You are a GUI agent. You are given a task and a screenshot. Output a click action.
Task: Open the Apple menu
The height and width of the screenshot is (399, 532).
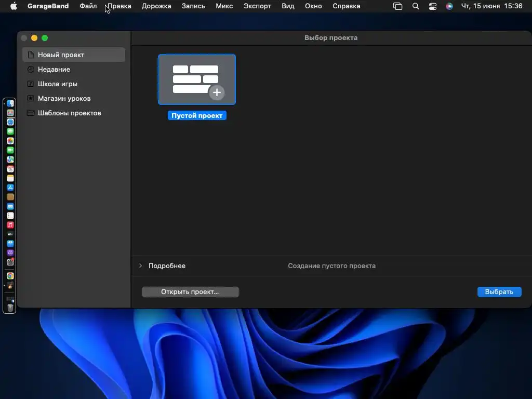pos(14,6)
